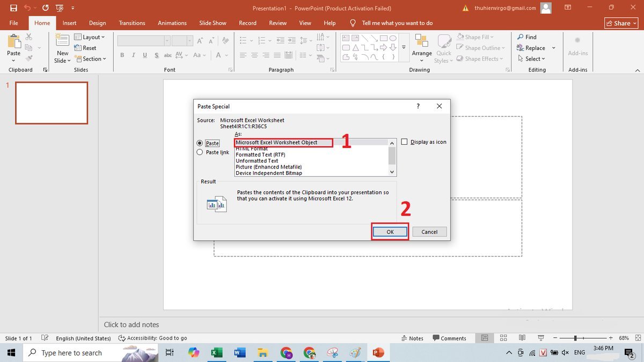Viewport: 644px width, 362px height.
Task: Select Picture (Enhanced Metafile) format
Action: pyautogui.click(x=269, y=167)
